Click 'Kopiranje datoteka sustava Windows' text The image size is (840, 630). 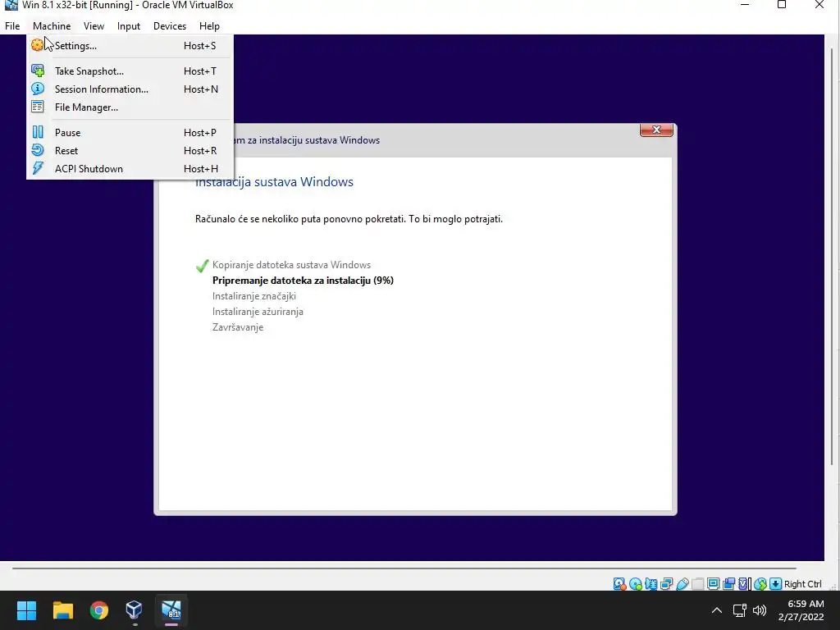tap(291, 265)
